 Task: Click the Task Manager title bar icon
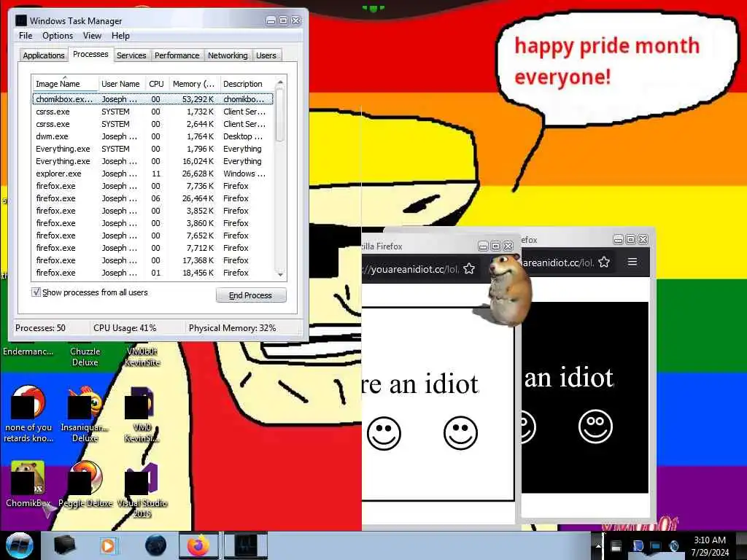[x=21, y=20]
